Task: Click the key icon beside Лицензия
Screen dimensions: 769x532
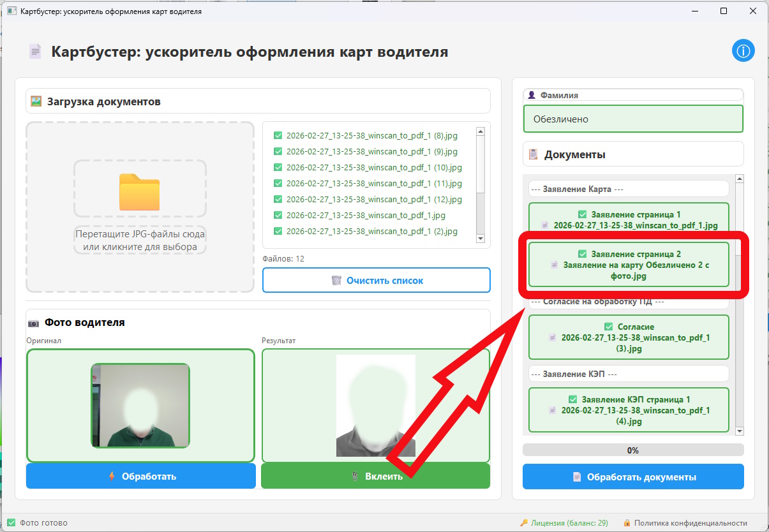Action: (524, 523)
